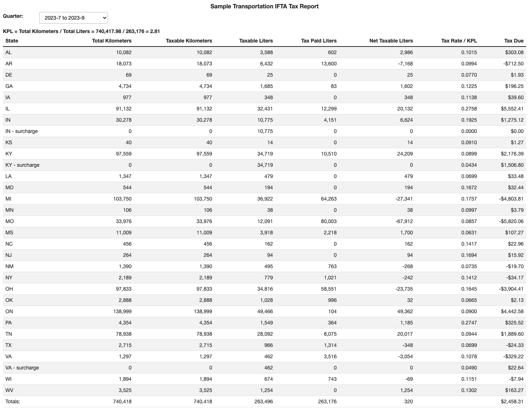
Task: Click the Totals row label
Action: tap(13, 401)
